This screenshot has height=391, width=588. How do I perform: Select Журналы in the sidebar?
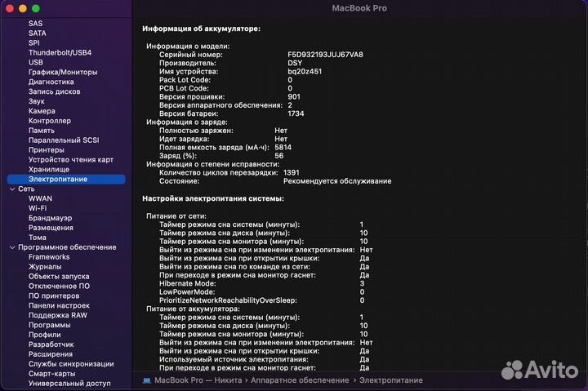point(45,267)
